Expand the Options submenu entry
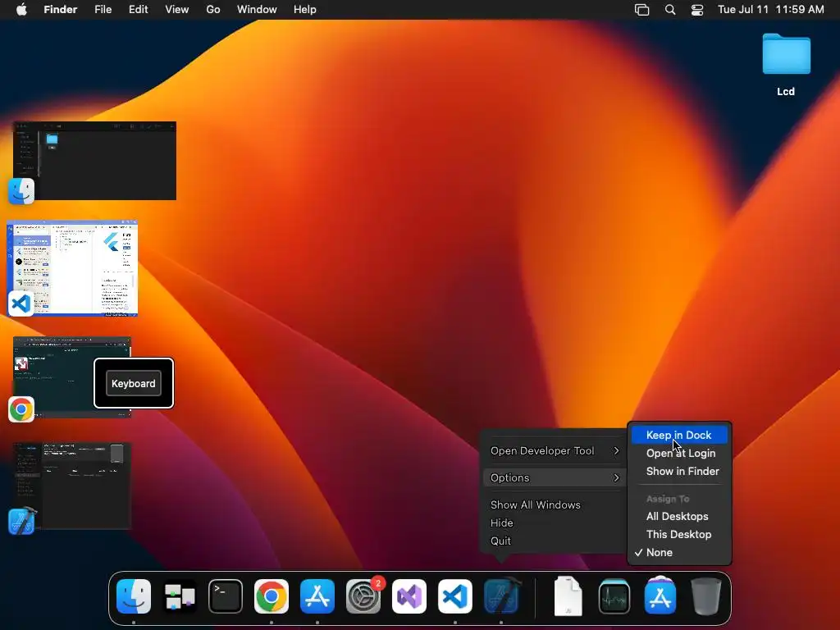Image resolution: width=840 pixels, height=630 pixels. pyautogui.click(x=555, y=478)
